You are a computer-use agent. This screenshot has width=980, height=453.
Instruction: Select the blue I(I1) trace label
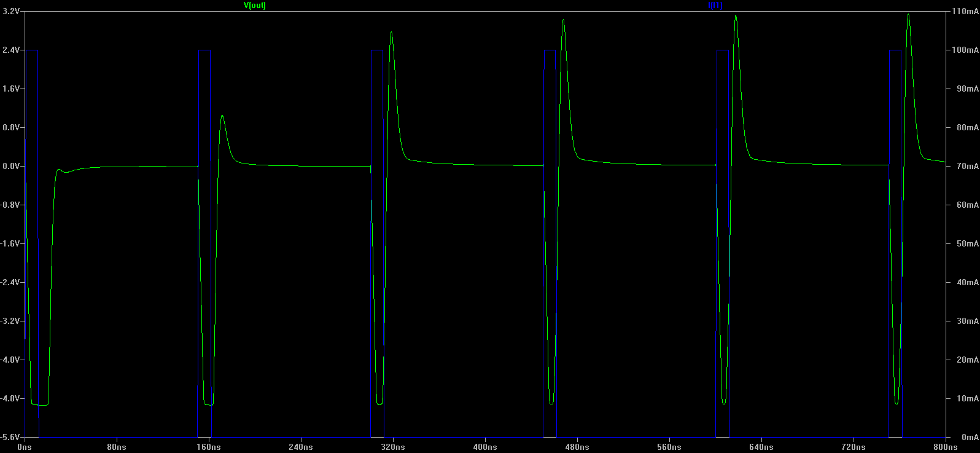(715, 5)
